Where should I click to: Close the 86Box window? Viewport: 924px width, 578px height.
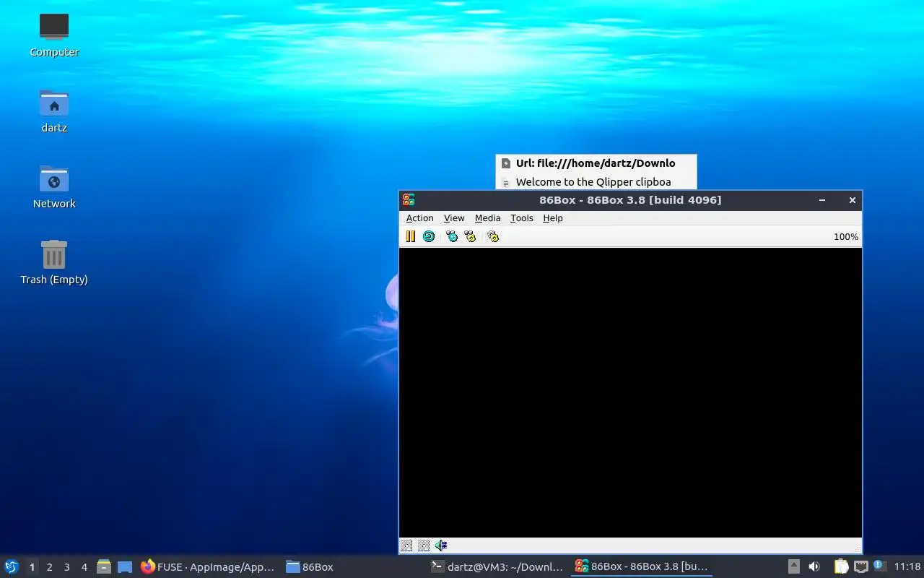853,200
